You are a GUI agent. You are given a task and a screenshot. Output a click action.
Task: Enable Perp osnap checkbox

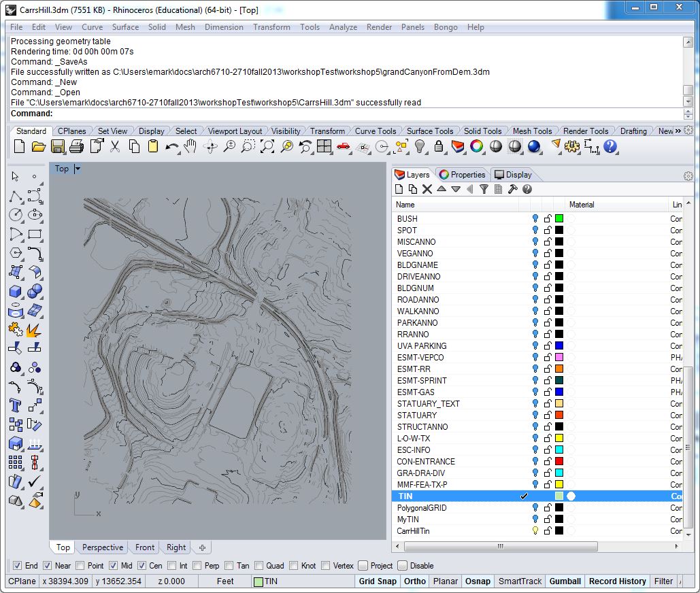[197, 566]
